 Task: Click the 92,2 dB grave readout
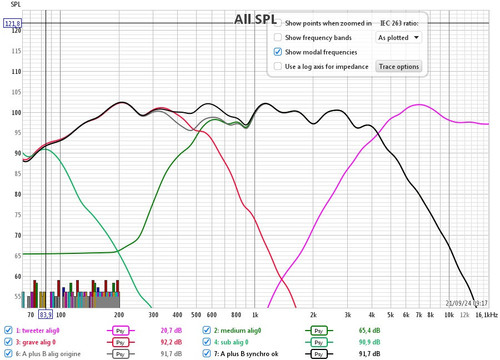(x=171, y=342)
